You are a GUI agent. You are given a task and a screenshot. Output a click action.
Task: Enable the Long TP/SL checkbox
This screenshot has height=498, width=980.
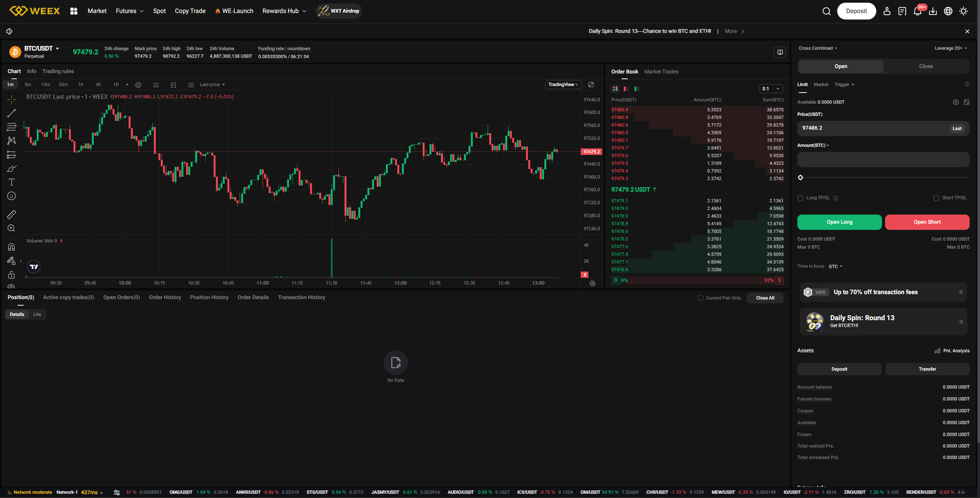(800, 198)
